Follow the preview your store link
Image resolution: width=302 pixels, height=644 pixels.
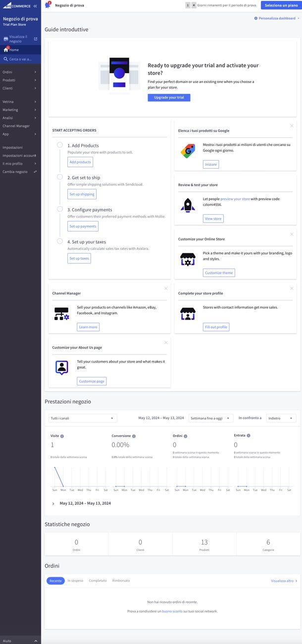point(235,199)
